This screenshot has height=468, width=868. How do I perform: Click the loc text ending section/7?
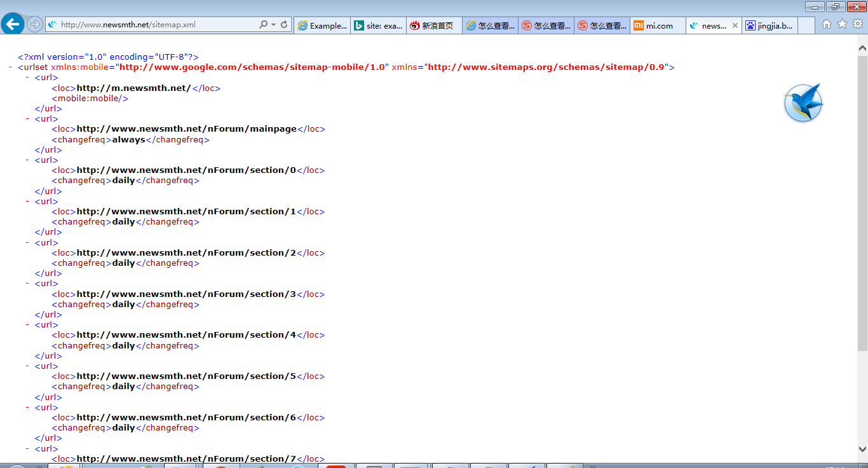tap(187, 458)
